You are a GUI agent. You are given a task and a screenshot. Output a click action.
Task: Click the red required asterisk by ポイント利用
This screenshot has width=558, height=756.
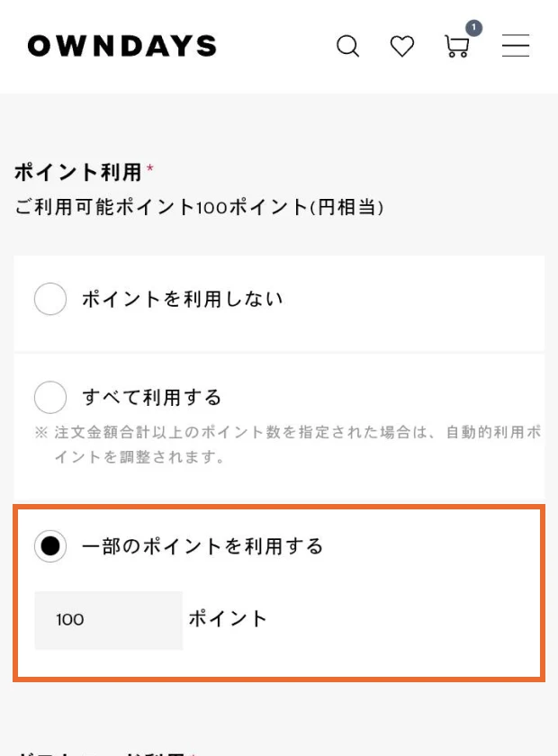click(150, 168)
